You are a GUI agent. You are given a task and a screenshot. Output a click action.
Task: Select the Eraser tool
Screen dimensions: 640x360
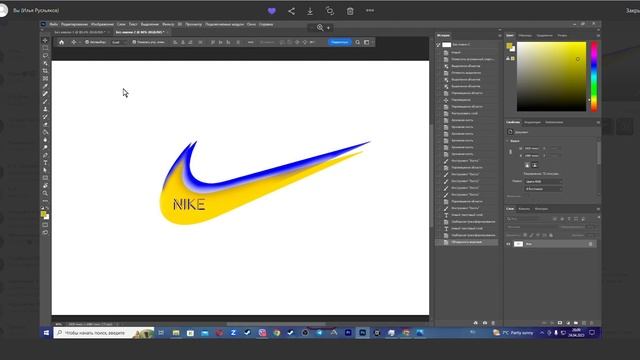(x=45, y=124)
